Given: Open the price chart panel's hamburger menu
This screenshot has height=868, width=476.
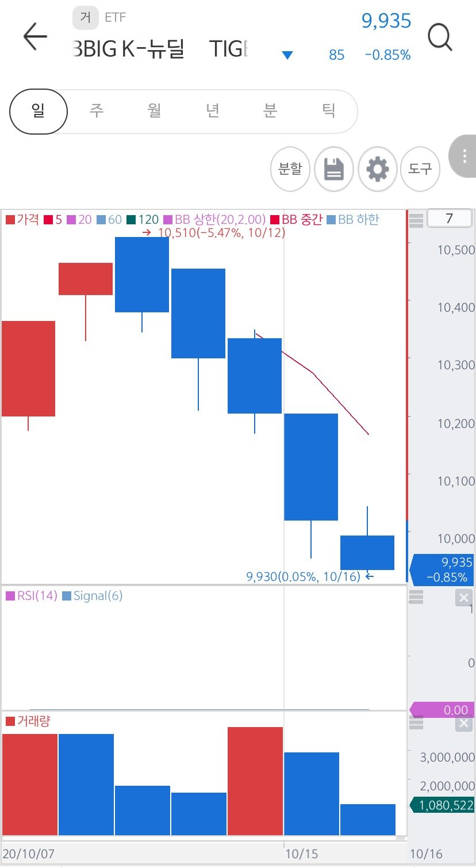Looking at the screenshot, I should tap(416, 219).
